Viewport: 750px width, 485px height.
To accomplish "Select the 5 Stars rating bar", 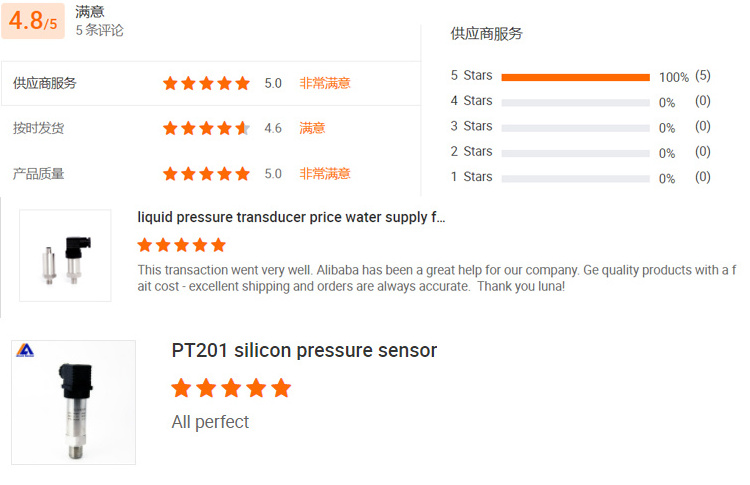I will pos(575,77).
